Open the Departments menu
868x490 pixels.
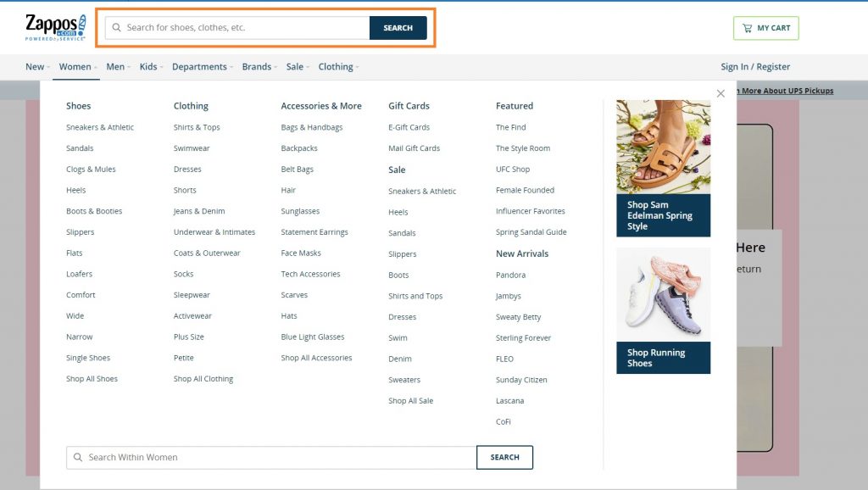point(202,67)
